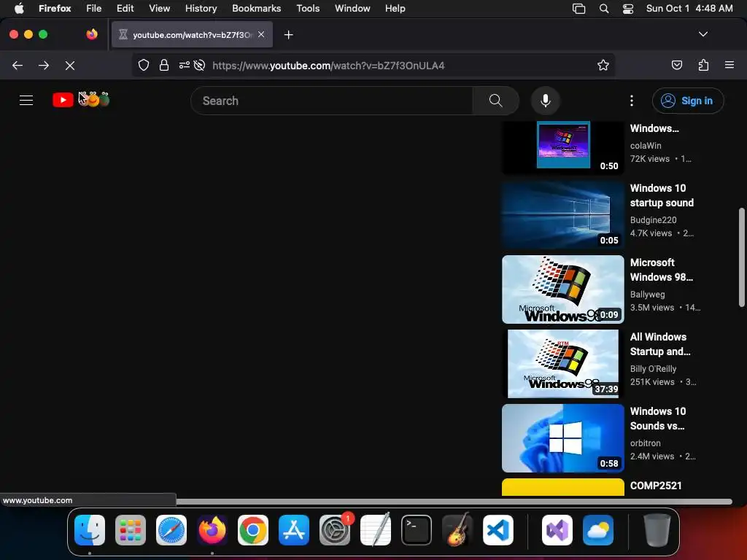Open Firefox application menu

(x=729, y=65)
